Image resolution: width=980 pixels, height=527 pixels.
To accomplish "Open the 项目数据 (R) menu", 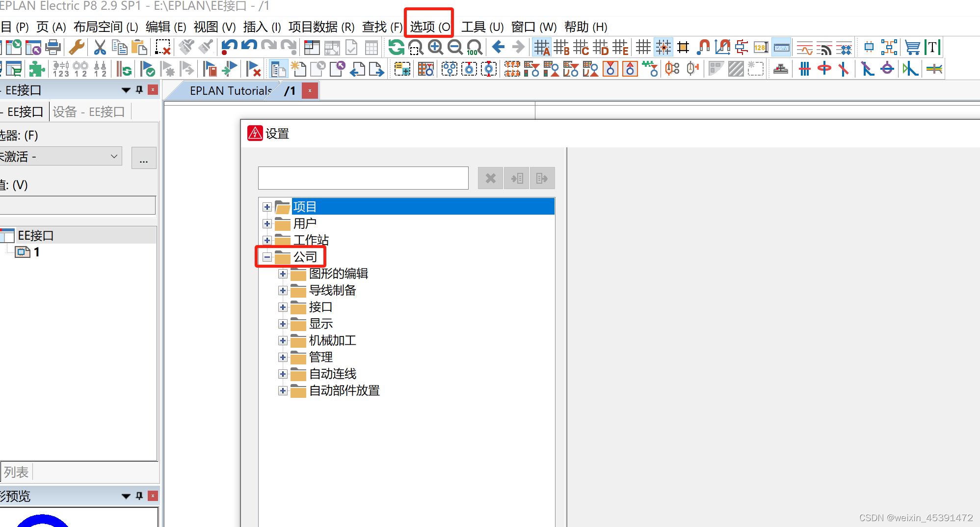I will (321, 27).
